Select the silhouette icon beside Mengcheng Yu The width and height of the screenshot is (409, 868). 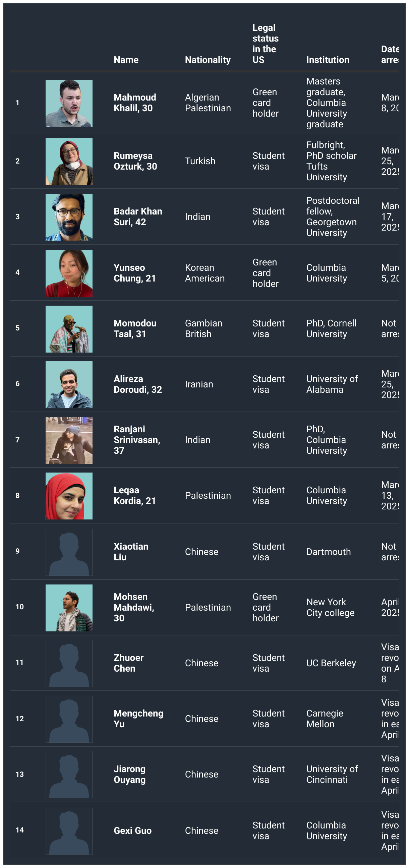[69, 719]
